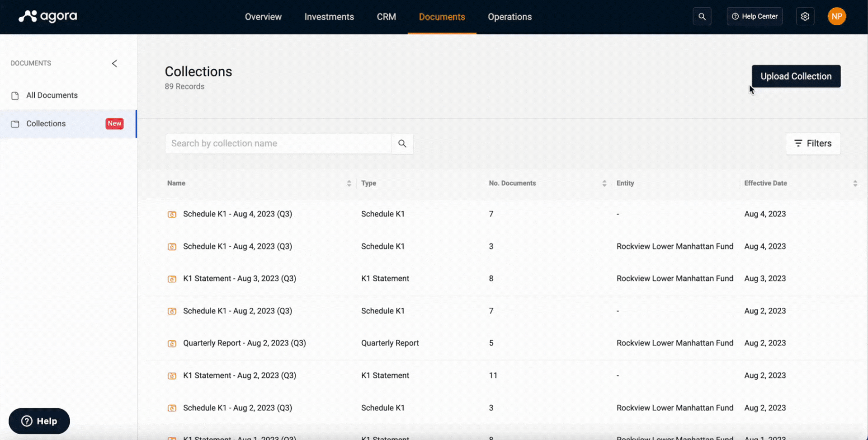Click the Type column header
The height and width of the screenshot is (440, 868).
368,183
